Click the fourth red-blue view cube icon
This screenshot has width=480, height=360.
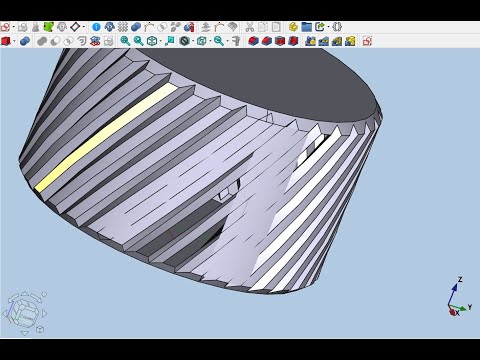click(x=293, y=41)
